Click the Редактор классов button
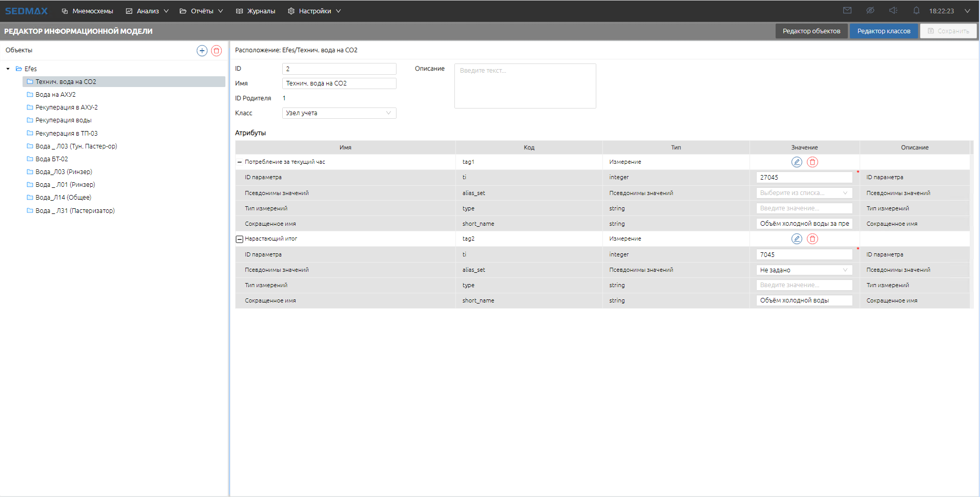The image size is (980, 497). coord(884,31)
